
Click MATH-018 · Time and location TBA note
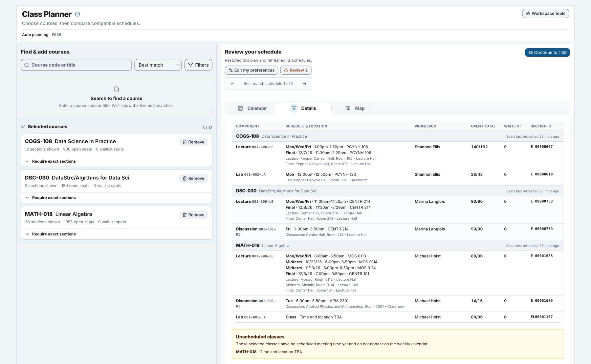(x=269, y=352)
